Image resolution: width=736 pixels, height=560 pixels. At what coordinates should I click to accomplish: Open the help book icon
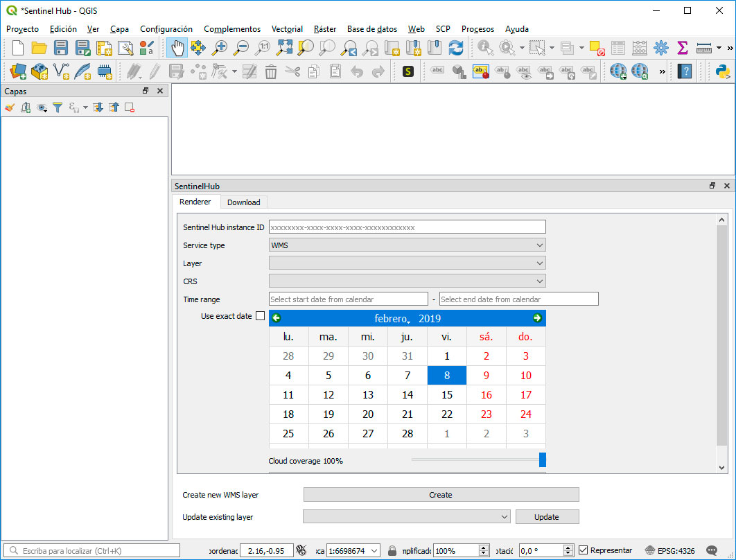coord(685,71)
